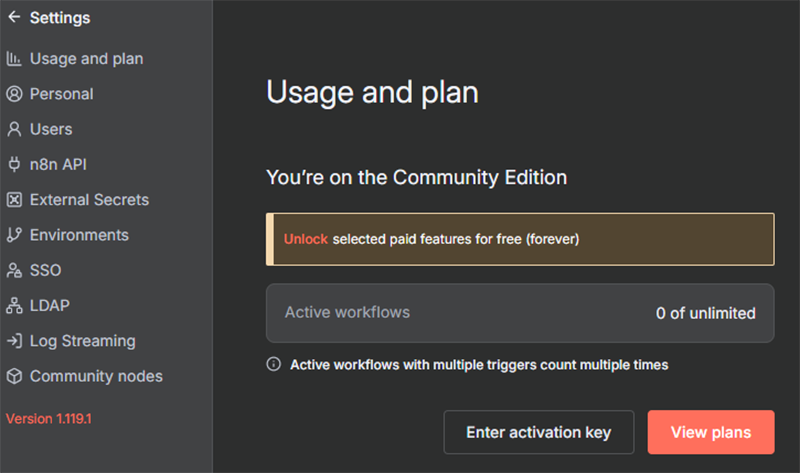This screenshot has width=800, height=473.
Task: Click the Community Edition heading text
Action: click(416, 177)
